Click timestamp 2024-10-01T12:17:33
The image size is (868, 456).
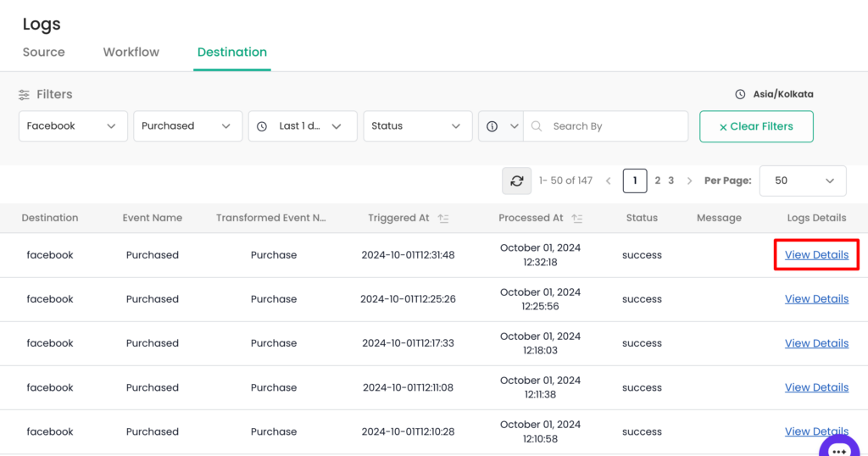(408, 343)
